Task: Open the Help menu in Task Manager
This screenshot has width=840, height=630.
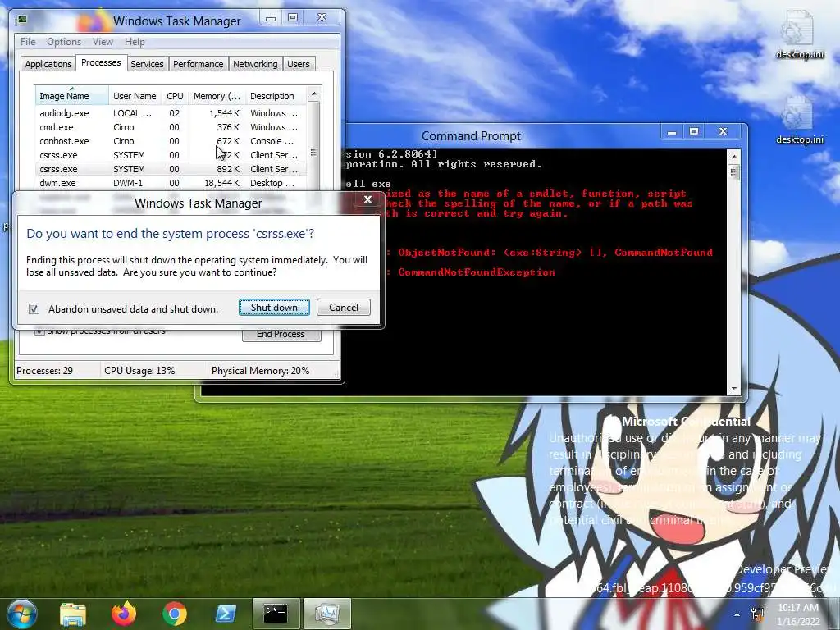Action: (x=135, y=42)
